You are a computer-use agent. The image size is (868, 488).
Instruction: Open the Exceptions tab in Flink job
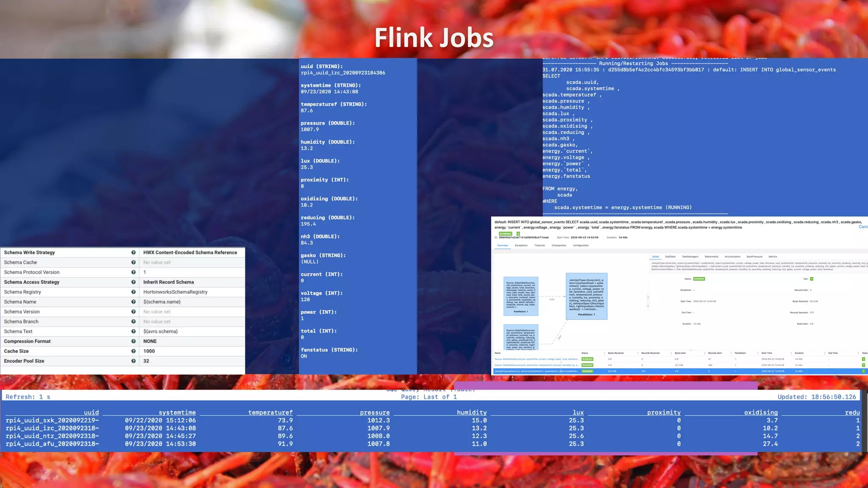[521, 245]
